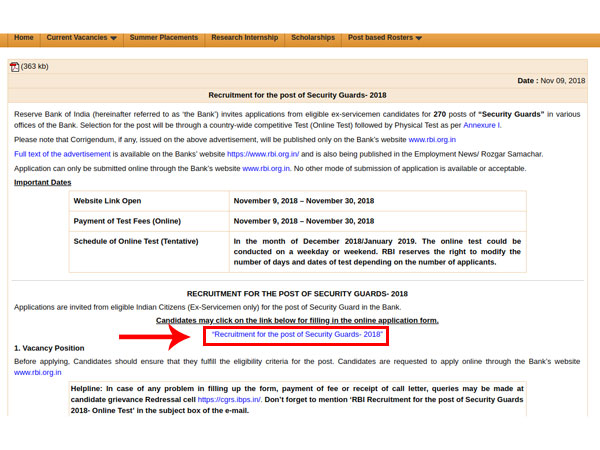Click the 1. Vacancy Position heading
Screen dimensions: 600x450
[x=49, y=348]
